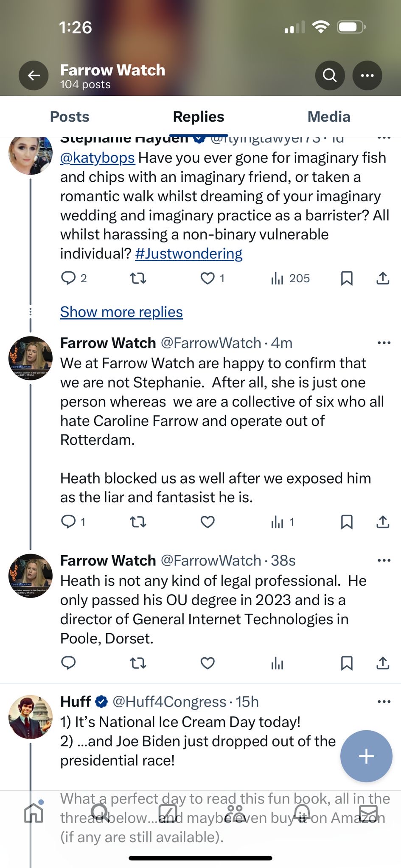Go to the Home feed tab
The image size is (401, 868).
click(34, 813)
